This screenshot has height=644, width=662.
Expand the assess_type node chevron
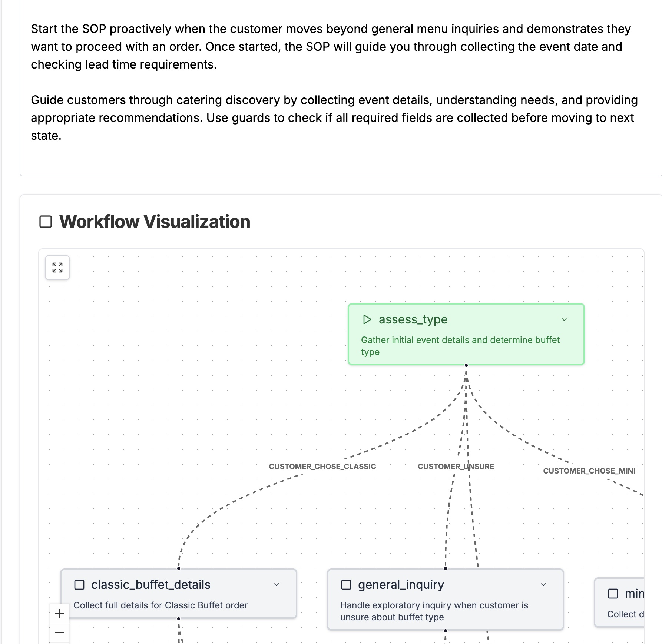click(x=565, y=319)
